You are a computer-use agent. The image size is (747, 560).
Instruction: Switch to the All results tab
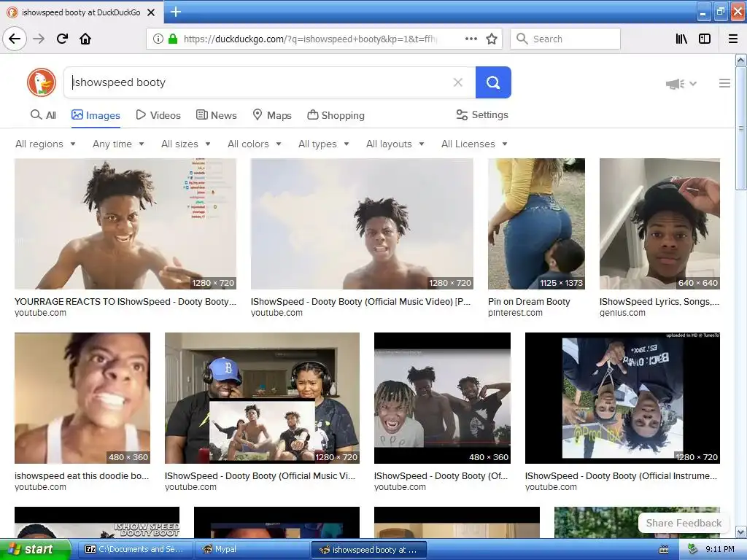43,115
